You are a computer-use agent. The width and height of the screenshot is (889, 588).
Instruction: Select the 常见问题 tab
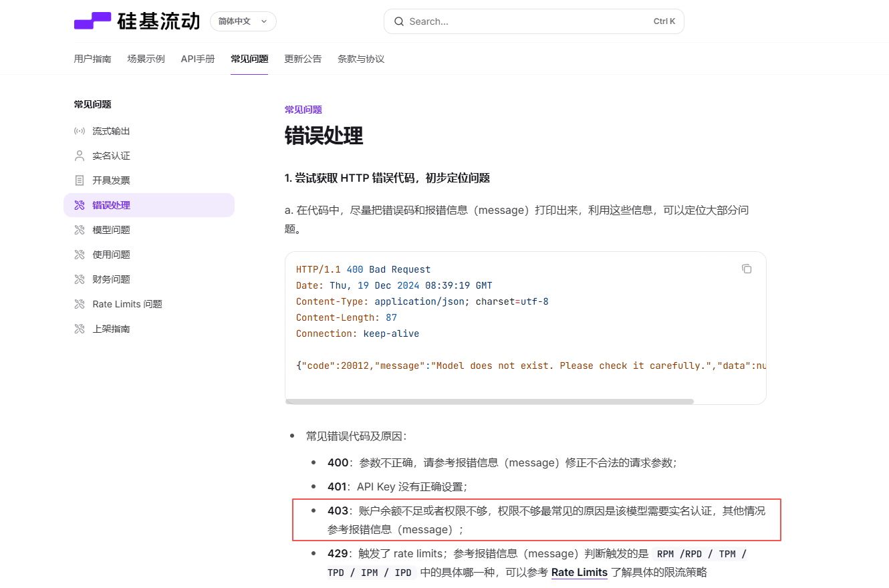249,59
